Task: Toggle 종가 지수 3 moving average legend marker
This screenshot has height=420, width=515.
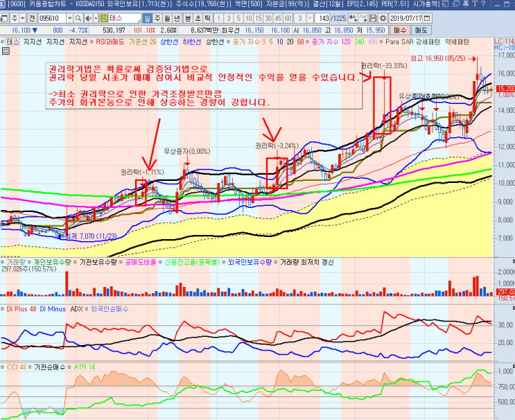Action: coord(229,42)
